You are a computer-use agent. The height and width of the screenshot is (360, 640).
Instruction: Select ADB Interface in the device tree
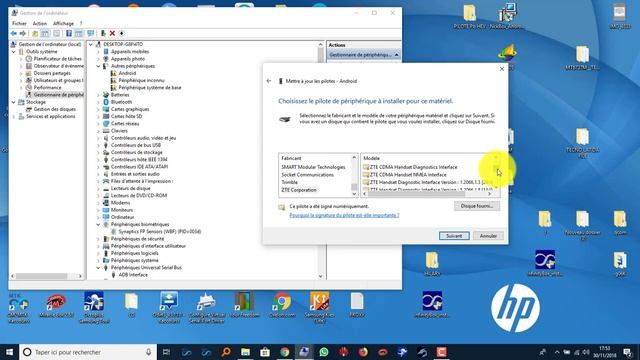click(133, 275)
